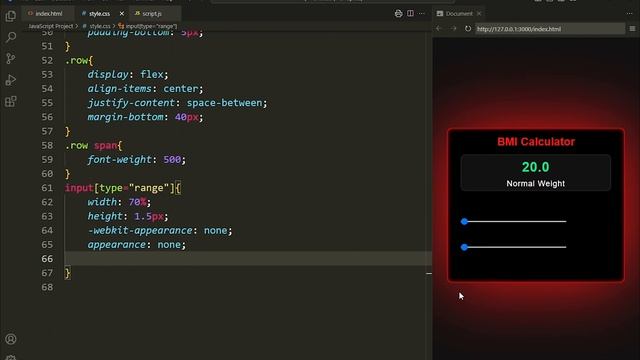Viewport: 640px width, 360px height.
Task: Open the Extensions view
Action: [11, 101]
